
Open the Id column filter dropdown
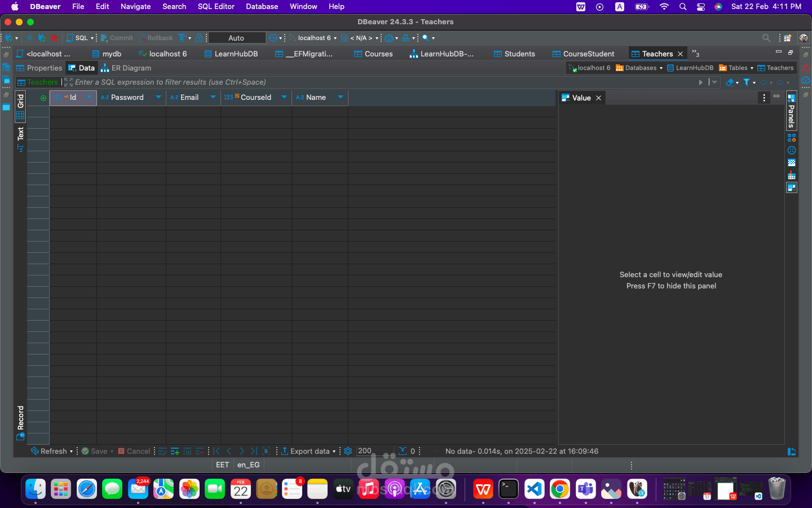click(89, 97)
